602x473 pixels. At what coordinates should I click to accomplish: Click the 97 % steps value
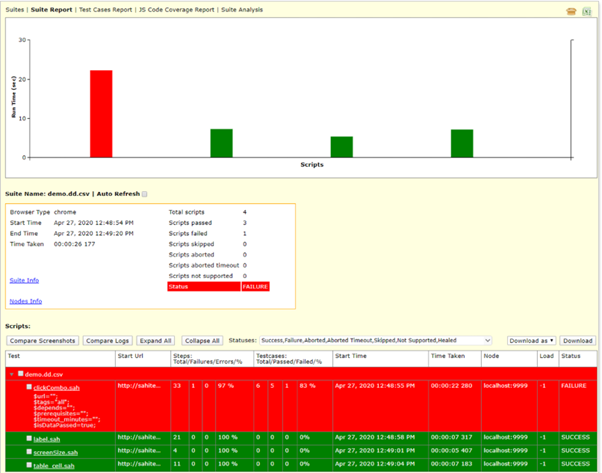point(226,385)
